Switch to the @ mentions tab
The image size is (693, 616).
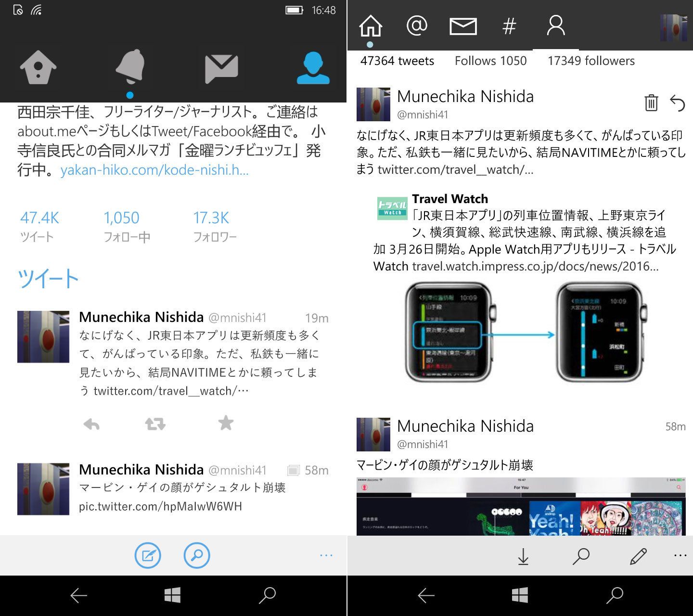[x=417, y=26]
